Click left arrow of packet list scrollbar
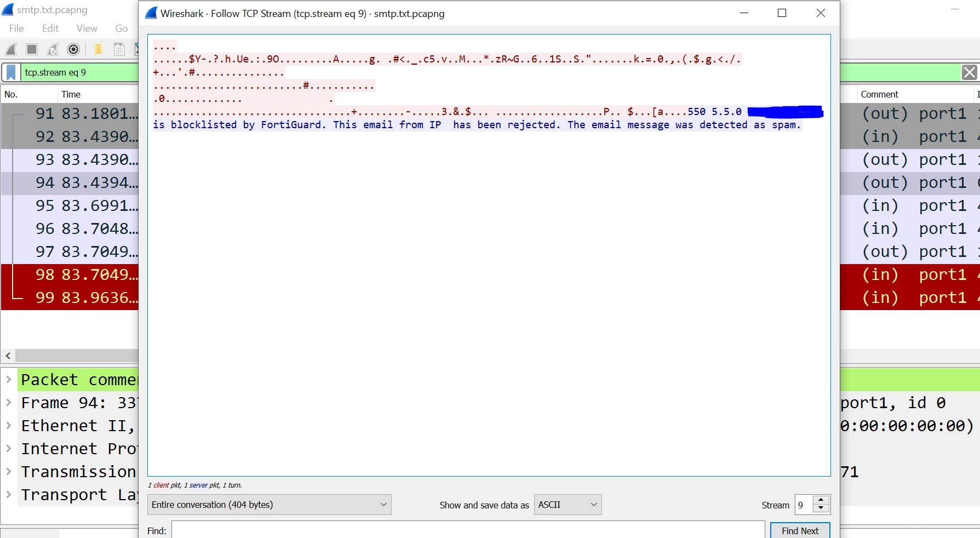 click(x=8, y=356)
